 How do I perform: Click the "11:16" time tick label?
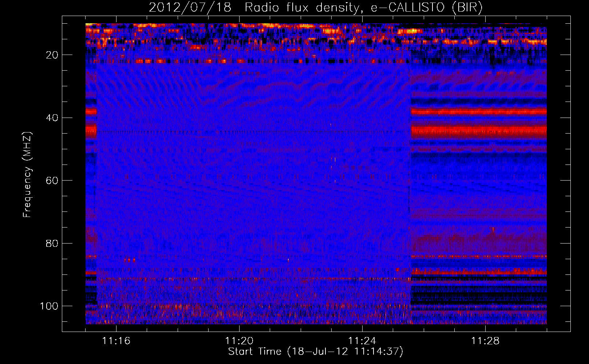tap(116, 341)
